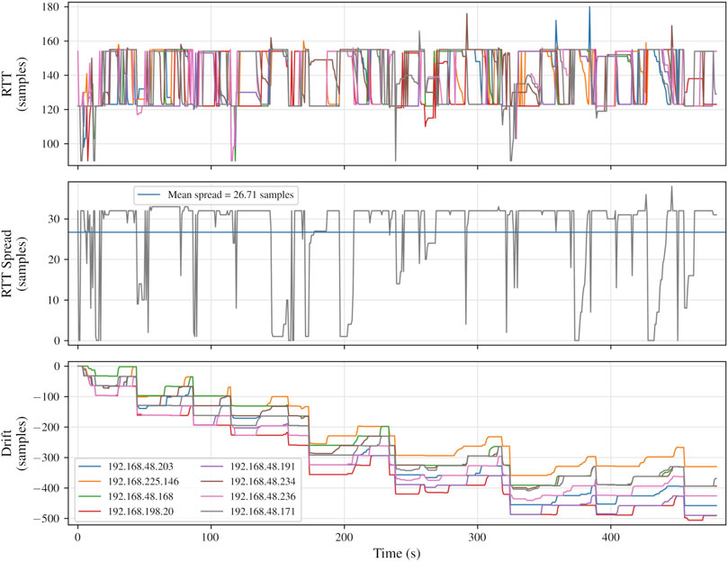
Task: Select the 192.168.225.146 legend entry text
Action: coord(143,482)
